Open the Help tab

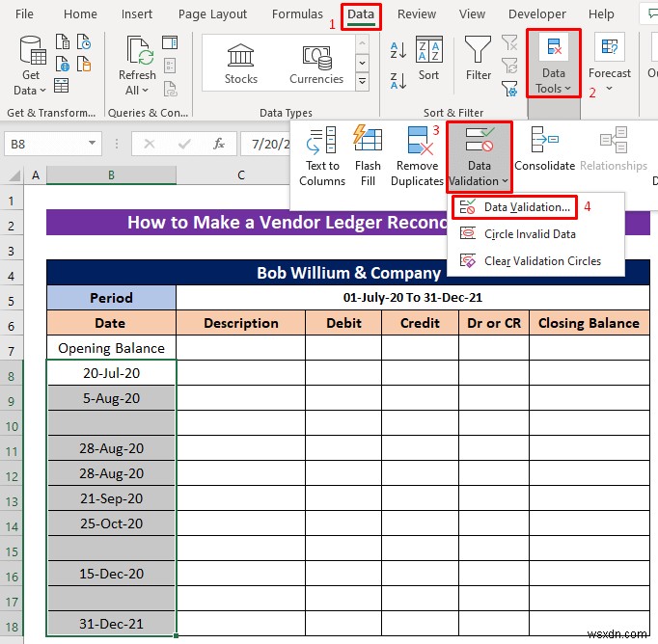pyautogui.click(x=601, y=13)
